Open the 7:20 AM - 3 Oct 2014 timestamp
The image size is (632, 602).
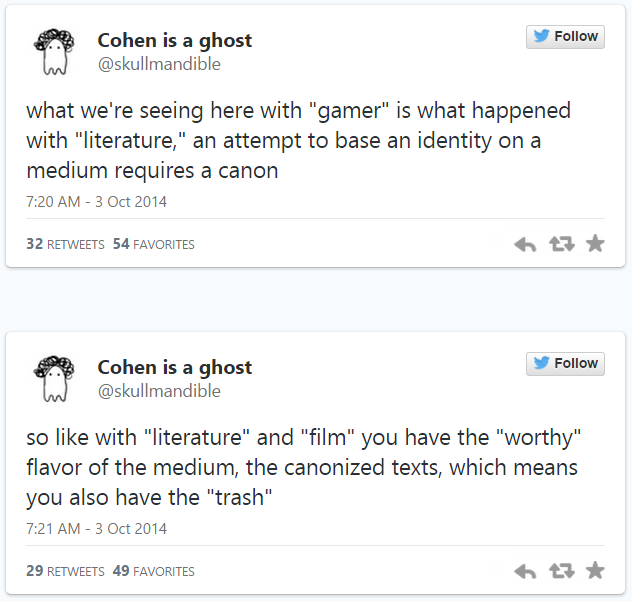click(96, 201)
